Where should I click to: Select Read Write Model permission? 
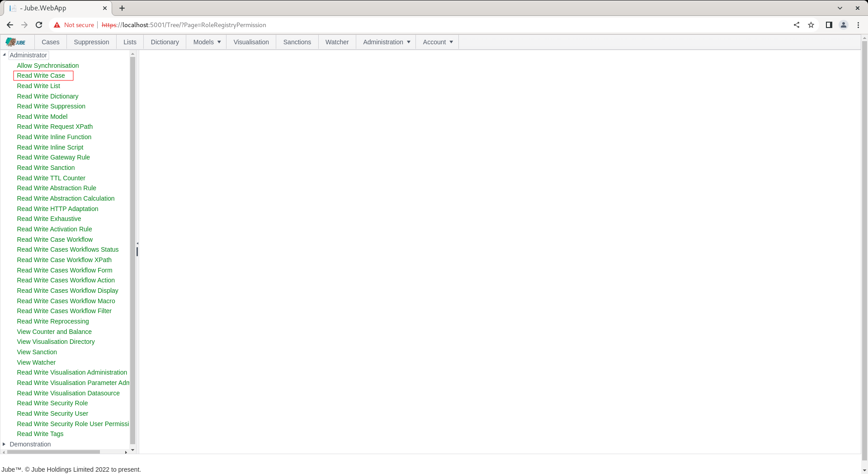(42, 117)
